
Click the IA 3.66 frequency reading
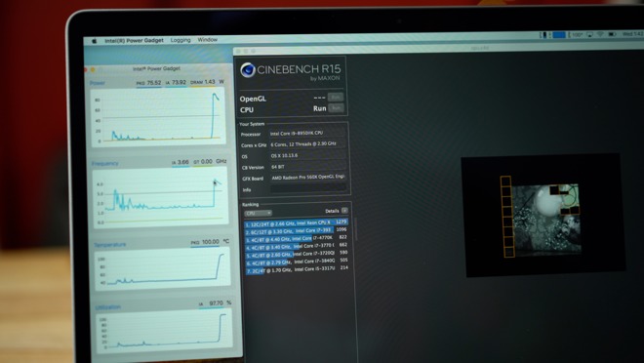pyautogui.click(x=181, y=162)
